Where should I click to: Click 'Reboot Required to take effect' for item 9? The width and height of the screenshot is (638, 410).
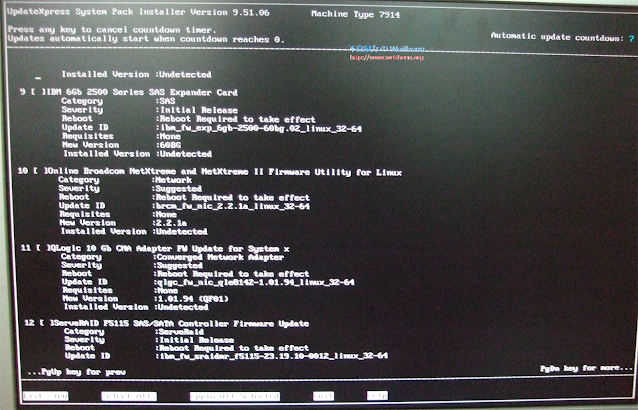[x=238, y=119]
